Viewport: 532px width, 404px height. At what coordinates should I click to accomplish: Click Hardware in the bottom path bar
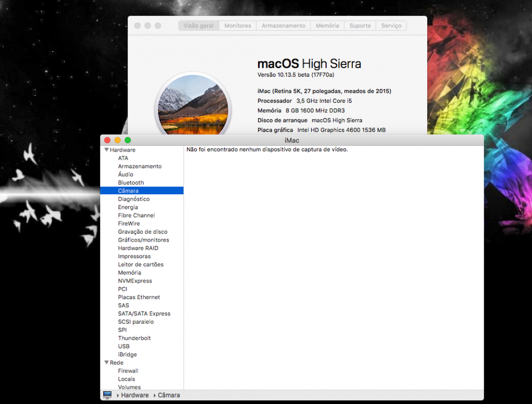click(x=135, y=395)
